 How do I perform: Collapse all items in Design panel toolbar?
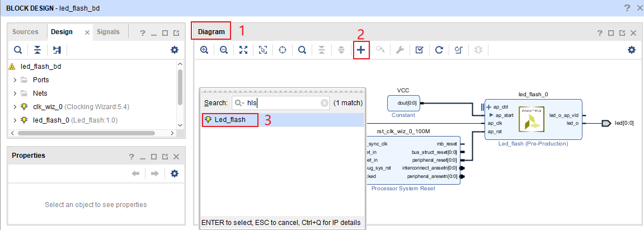click(37, 50)
